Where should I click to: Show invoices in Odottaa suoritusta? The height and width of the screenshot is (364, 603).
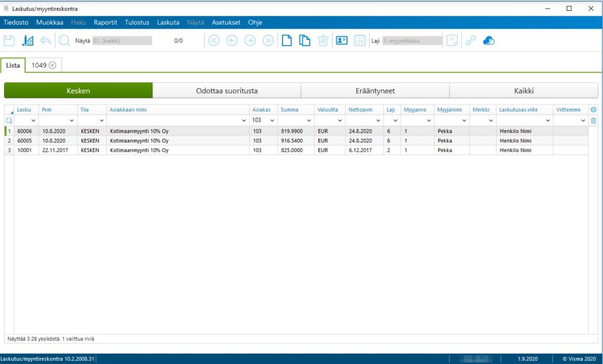point(227,91)
